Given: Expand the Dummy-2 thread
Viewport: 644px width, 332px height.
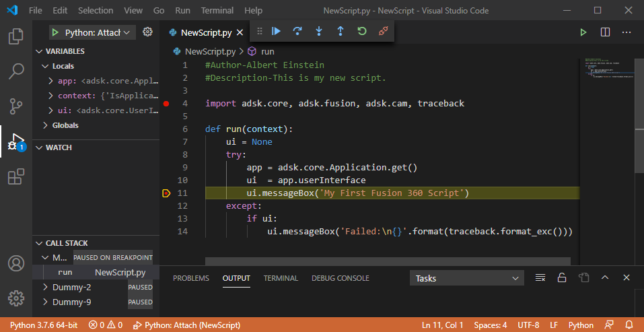Looking at the screenshot, I should [x=45, y=287].
